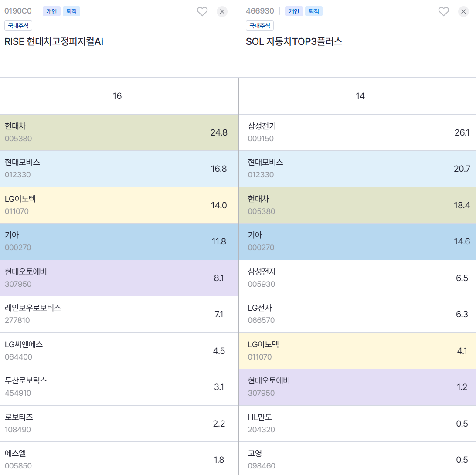Select 현대오토에버 row in right column
The height and width of the screenshot is (475, 476).
357,387
